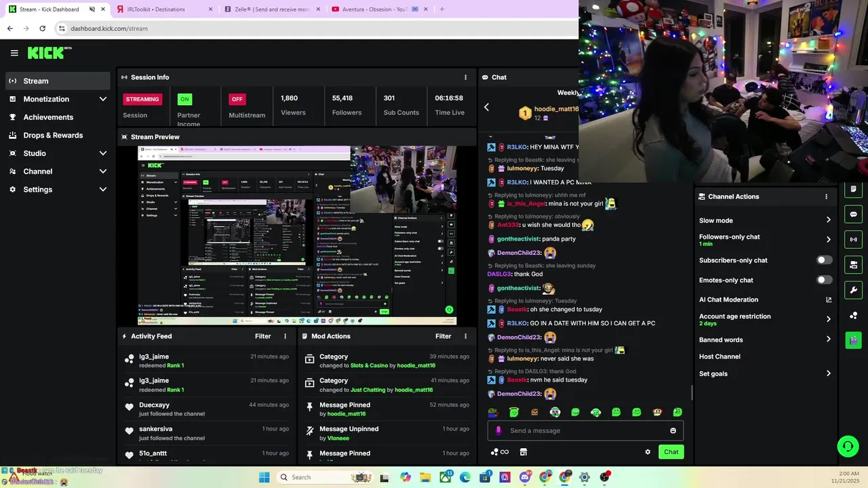This screenshot has height=488, width=868.
Task: Open Achievements in the sidebar
Action: (x=58, y=117)
